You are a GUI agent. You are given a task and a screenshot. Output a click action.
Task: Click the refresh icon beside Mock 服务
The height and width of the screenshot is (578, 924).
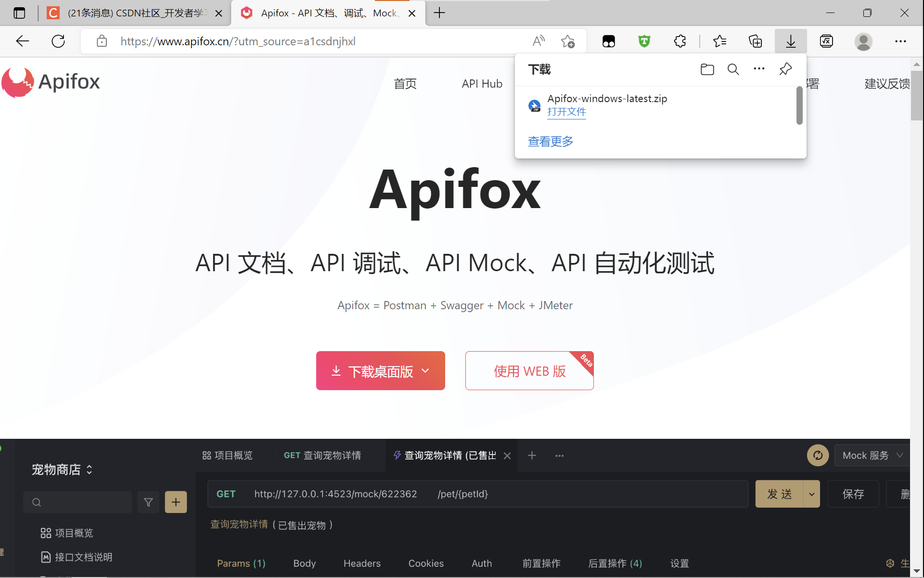click(818, 455)
